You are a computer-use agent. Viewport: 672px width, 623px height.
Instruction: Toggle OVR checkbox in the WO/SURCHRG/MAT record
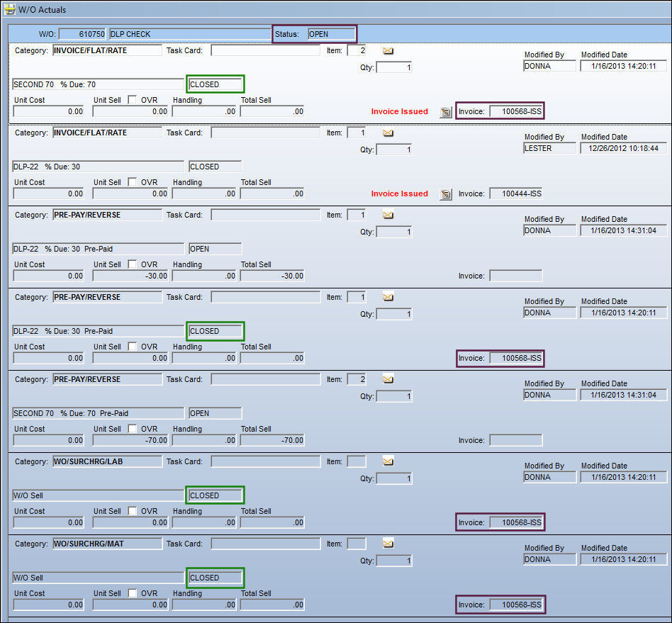tap(133, 593)
